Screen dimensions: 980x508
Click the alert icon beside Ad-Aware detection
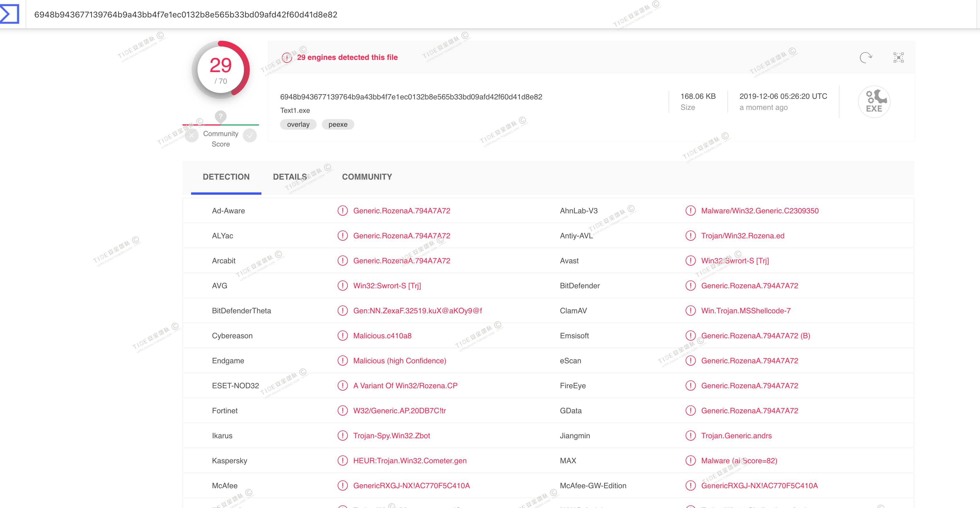click(342, 210)
